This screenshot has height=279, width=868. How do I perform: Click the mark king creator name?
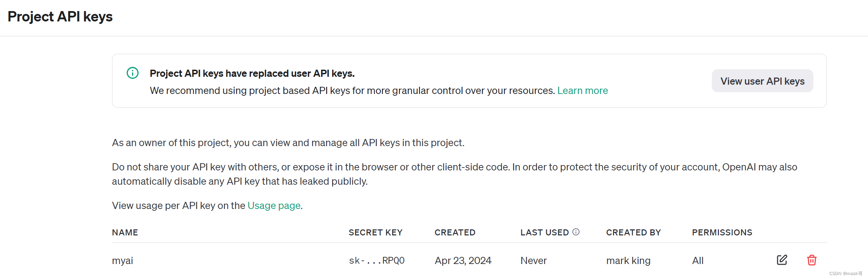(628, 261)
